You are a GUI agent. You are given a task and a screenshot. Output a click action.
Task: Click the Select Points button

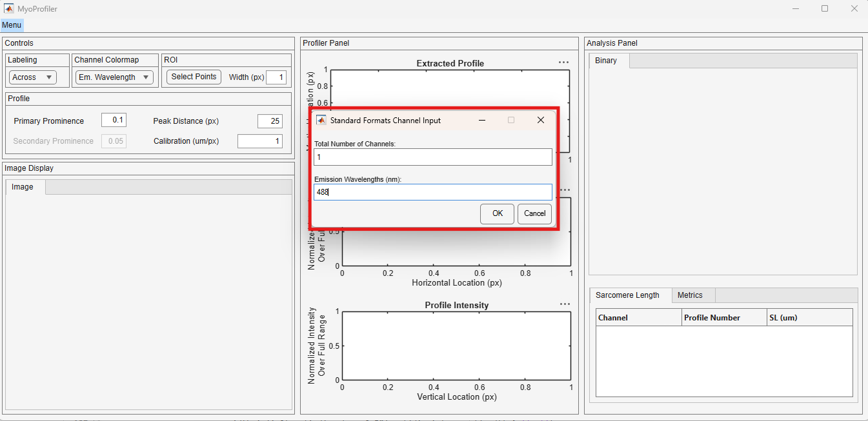(194, 77)
